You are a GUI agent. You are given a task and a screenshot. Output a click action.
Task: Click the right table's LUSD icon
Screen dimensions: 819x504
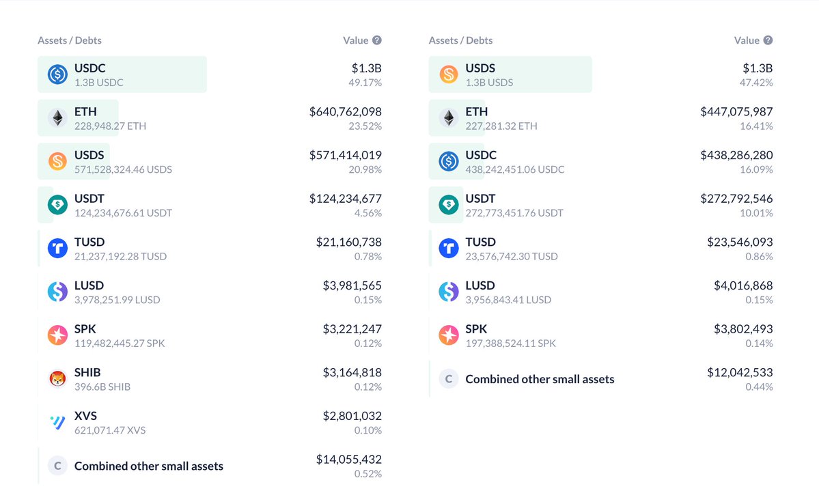[x=448, y=292]
